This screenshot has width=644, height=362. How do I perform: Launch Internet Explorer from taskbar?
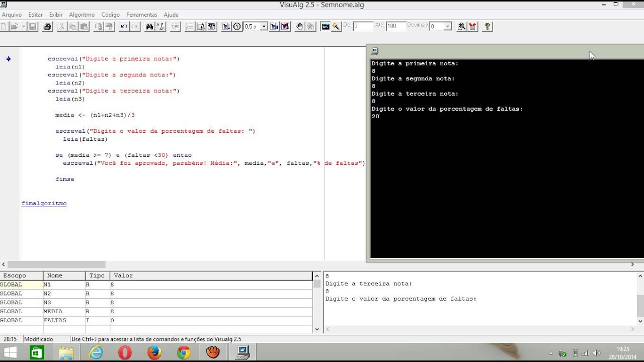pos(96,352)
